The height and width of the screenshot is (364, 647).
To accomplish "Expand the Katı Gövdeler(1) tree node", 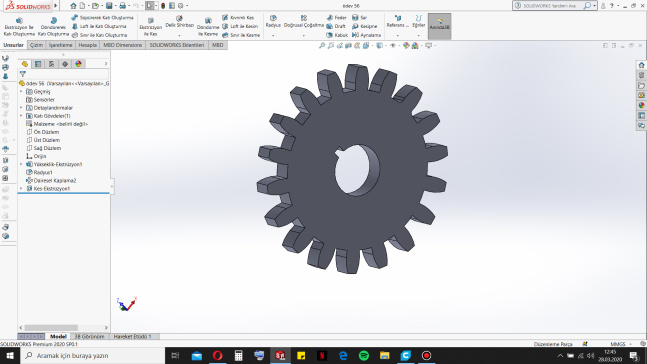I will 21,116.
